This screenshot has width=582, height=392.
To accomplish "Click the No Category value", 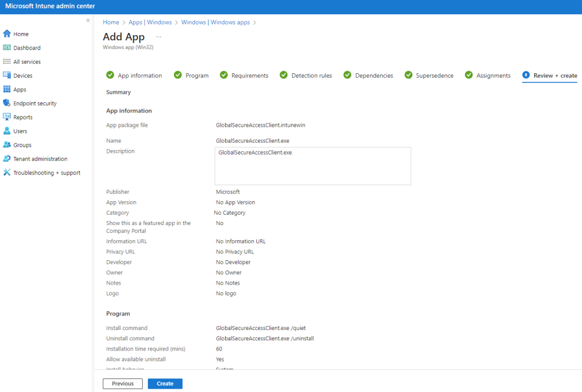I will click(x=230, y=212).
